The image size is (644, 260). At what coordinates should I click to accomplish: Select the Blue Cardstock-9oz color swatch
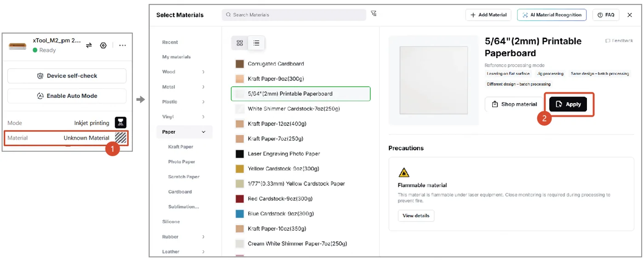240,214
